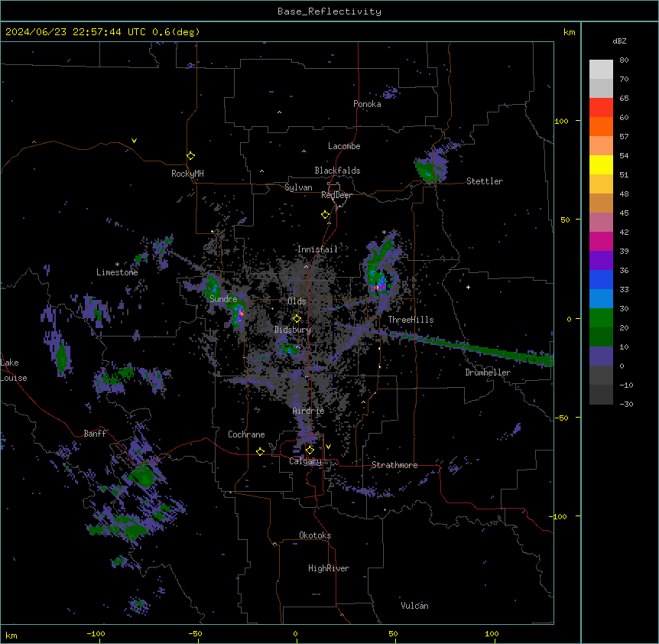Click the Cochrane city label
This screenshot has height=644, width=659.
[x=246, y=434]
